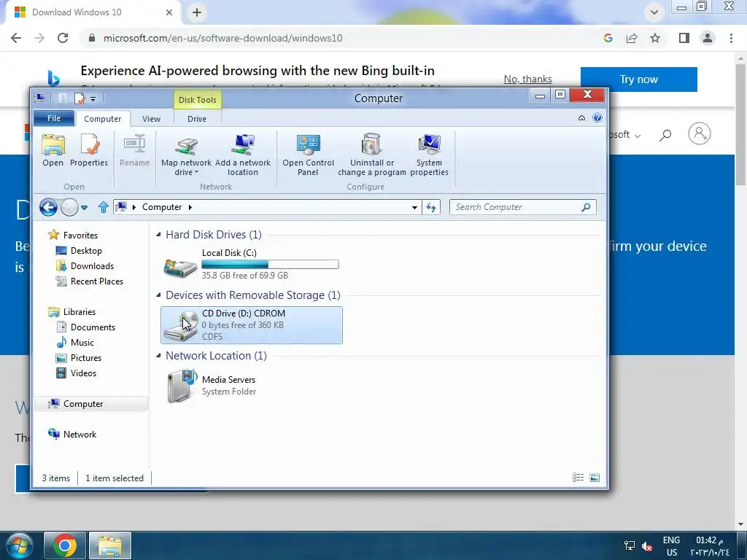This screenshot has height=560, width=747.
Task: Click the Local Disk (C:) capacity bar
Action: point(270,264)
